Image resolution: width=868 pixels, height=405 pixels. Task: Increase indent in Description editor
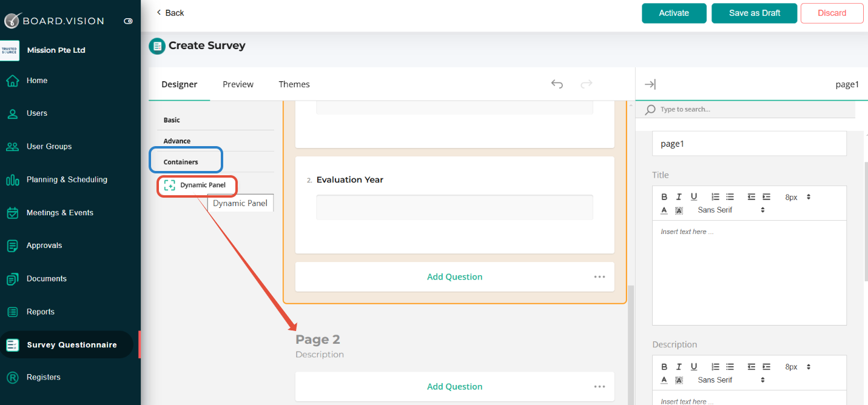tap(766, 367)
